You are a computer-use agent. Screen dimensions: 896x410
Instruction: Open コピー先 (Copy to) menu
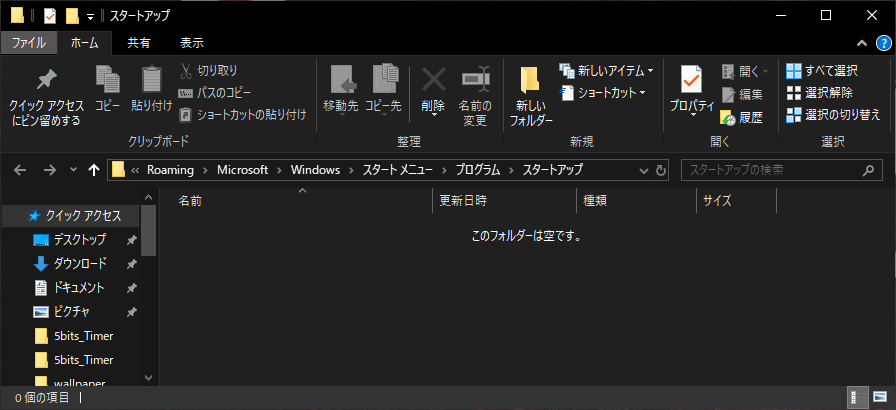[x=383, y=91]
